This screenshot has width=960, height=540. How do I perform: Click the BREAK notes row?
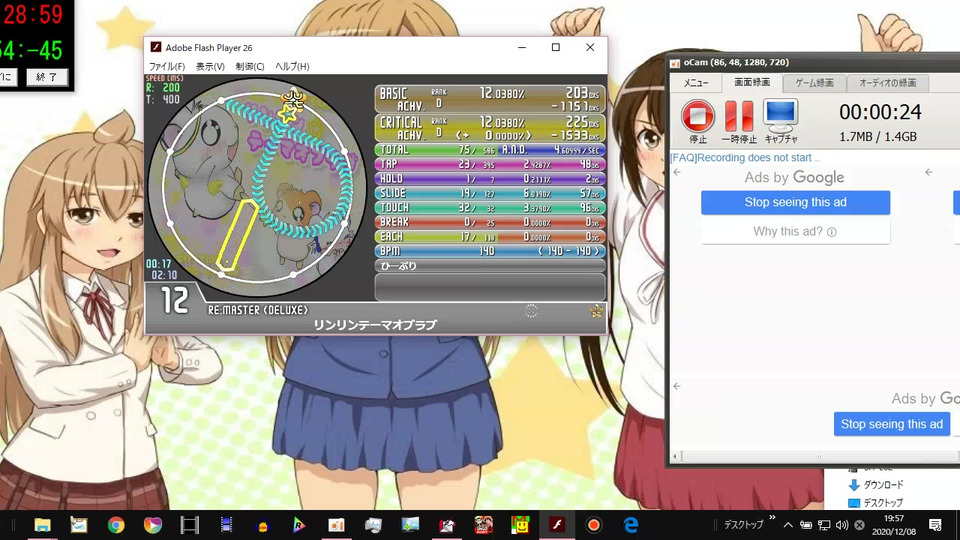tap(490, 222)
